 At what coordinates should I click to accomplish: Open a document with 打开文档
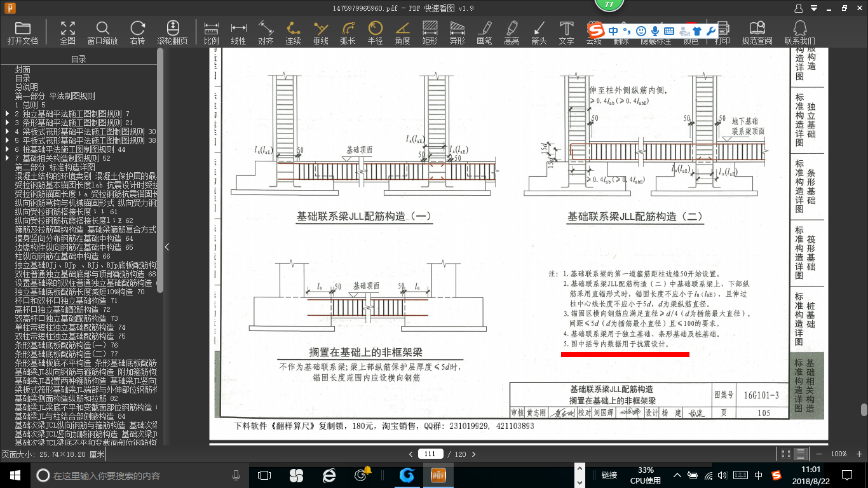pyautogui.click(x=23, y=32)
